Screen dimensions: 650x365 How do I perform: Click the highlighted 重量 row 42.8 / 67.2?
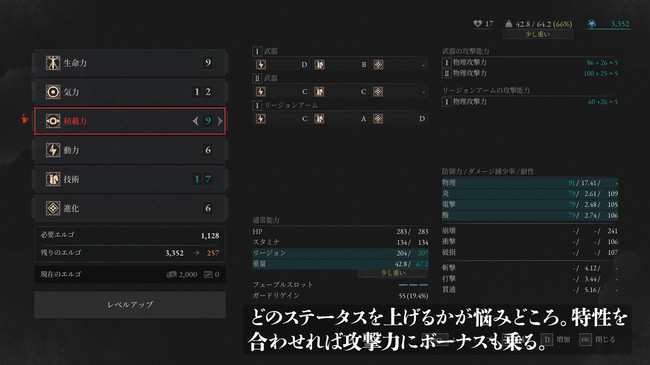coord(340,264)
